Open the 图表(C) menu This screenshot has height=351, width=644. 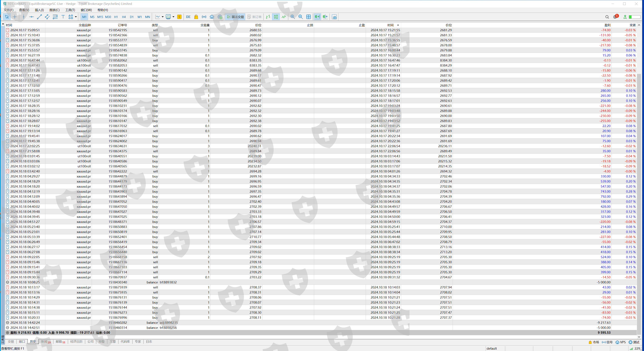(x=54, y=10)
